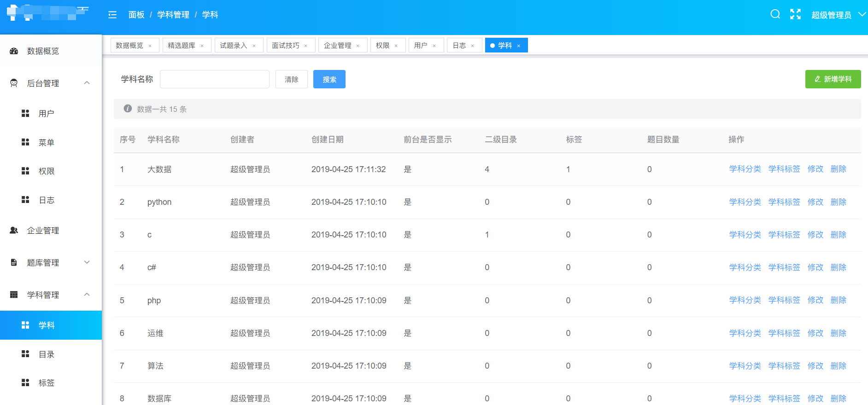Open the header search icon
868x405 pixels.
coord(775,14)
